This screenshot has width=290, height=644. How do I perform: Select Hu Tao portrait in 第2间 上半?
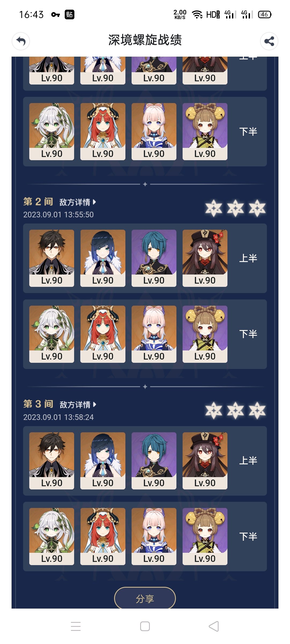205,258
